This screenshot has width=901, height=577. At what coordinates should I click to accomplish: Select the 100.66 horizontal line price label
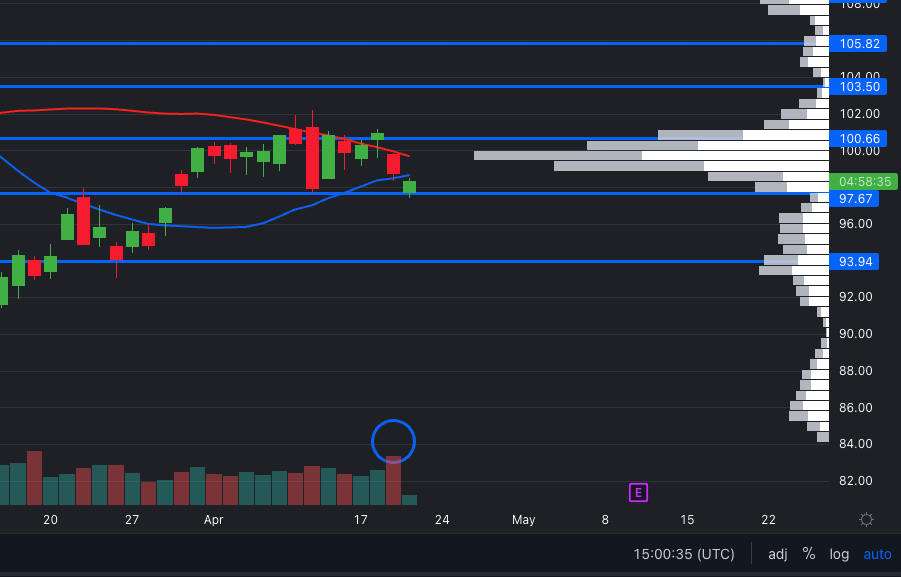[x=858, y=139]
